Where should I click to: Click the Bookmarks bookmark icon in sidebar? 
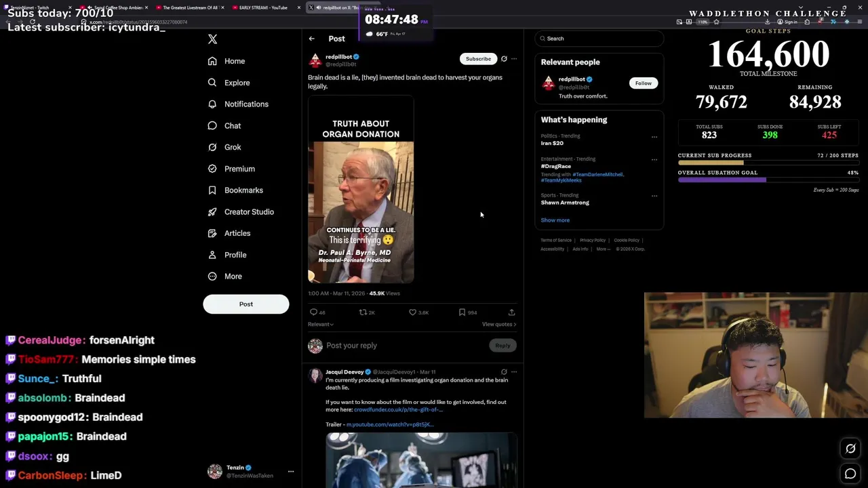click(x=212, y=190)
